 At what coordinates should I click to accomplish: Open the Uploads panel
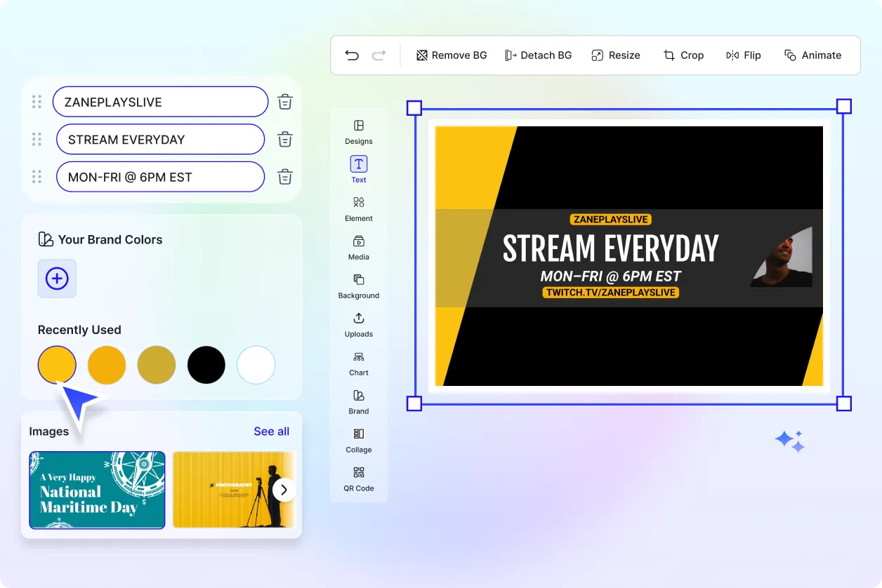coord(358,326)
